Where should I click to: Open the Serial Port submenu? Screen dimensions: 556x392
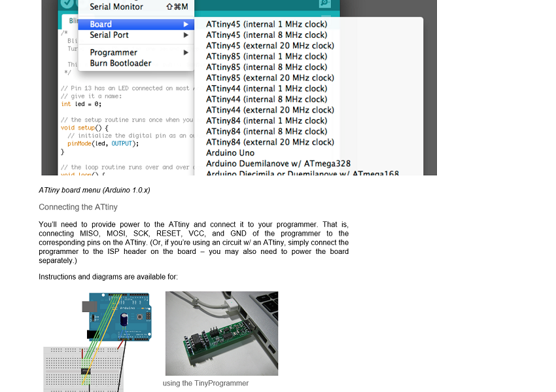point(136,35)
